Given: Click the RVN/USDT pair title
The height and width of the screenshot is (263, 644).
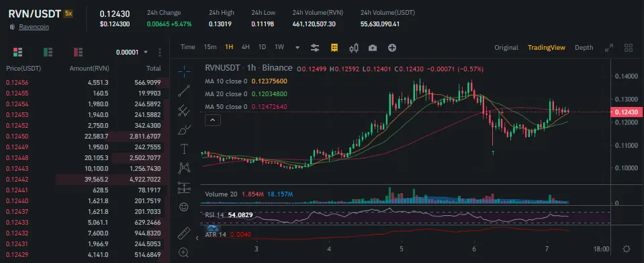Looking at the screenshot, I should click(x=34, y=13).
